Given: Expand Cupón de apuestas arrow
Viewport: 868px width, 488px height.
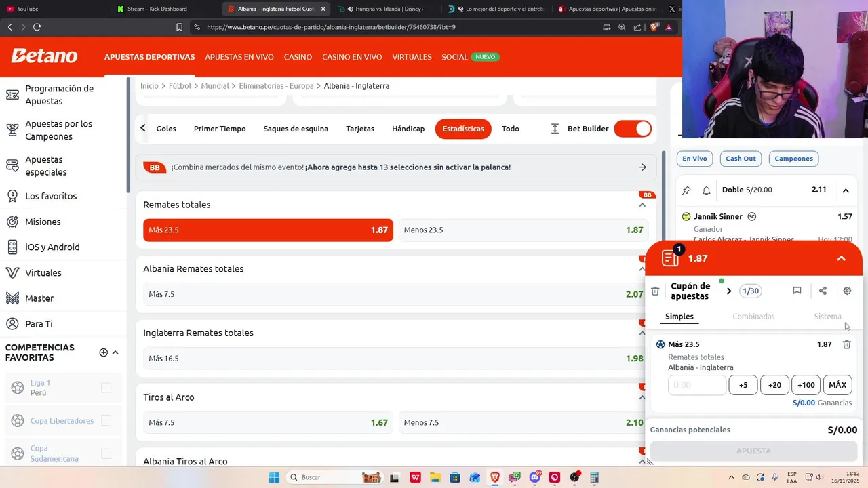Looking at the screenshot, I should pos(729,291).
